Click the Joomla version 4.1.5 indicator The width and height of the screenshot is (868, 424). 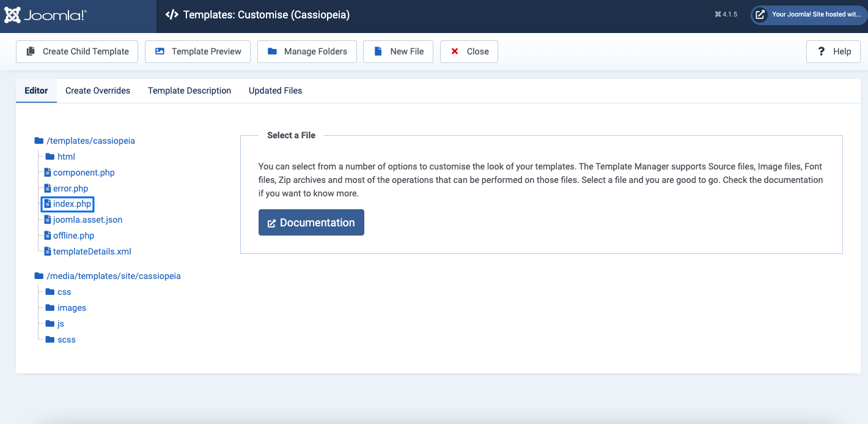[x=726, y=15]
